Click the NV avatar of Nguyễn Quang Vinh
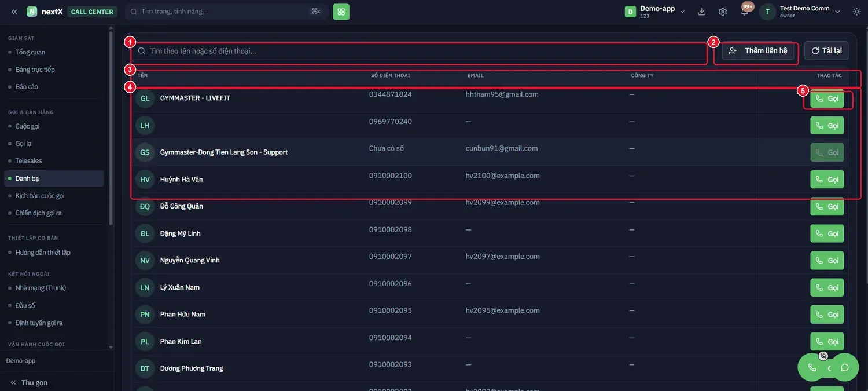This screenshot has height=391, width=868. pos(145,261)
